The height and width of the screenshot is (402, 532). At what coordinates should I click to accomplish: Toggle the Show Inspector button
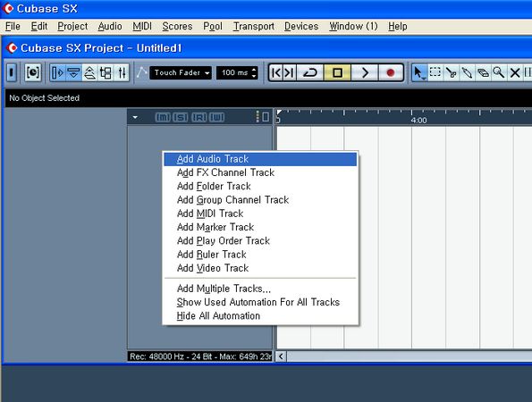(57, 72)
